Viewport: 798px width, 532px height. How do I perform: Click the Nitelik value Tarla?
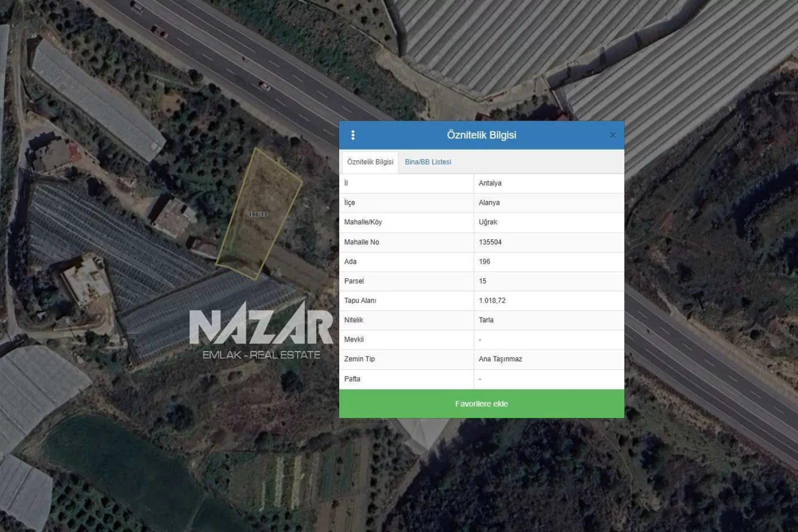(x=486, y=320)
